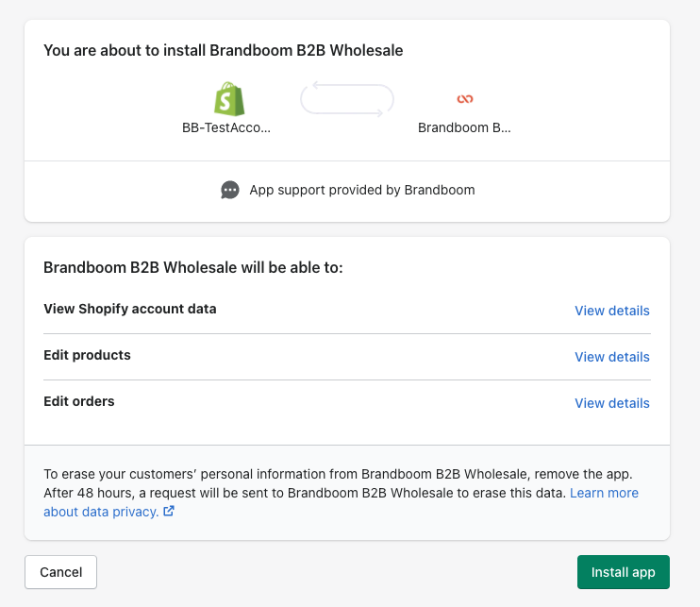Click the will be able to heading
This screenshot has height=607, width=700.
(193, 267)
